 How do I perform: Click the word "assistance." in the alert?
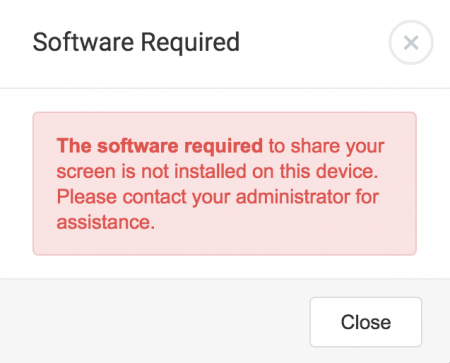[106, 222]
